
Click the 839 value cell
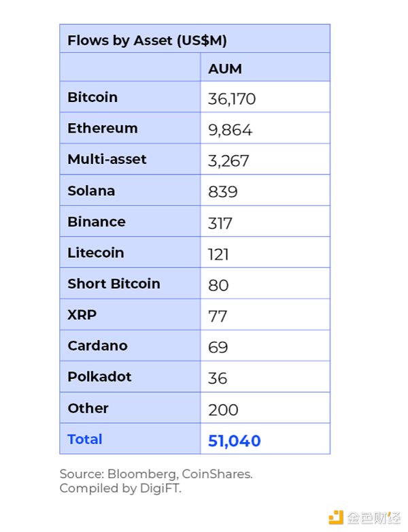point(223,192)
